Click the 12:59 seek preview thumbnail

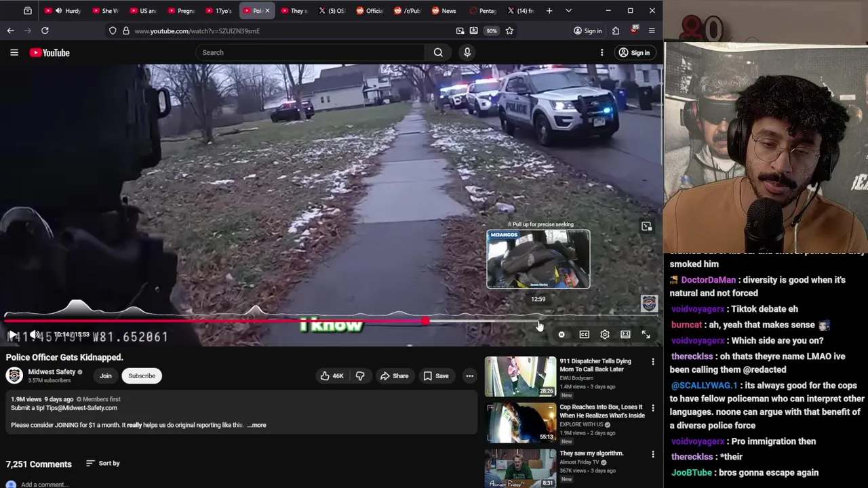(538, 259)
